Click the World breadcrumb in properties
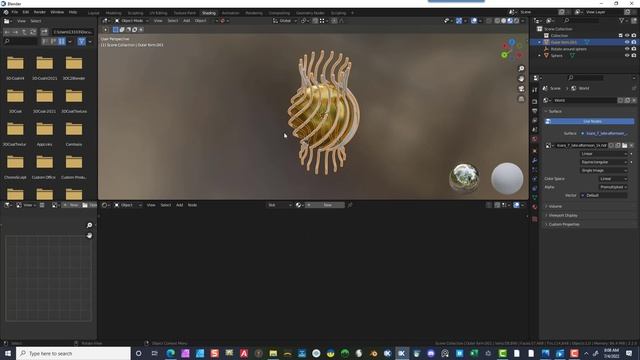This screenshot has height=360, width=640. click(x=580, y=89)
